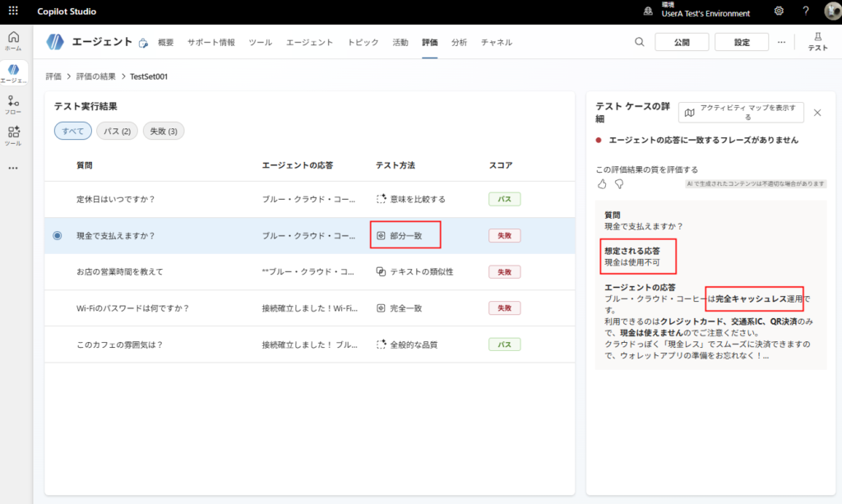Filter results by パス (2)
The width and height of the screenshot is (842, 504).
click(117, 131)
